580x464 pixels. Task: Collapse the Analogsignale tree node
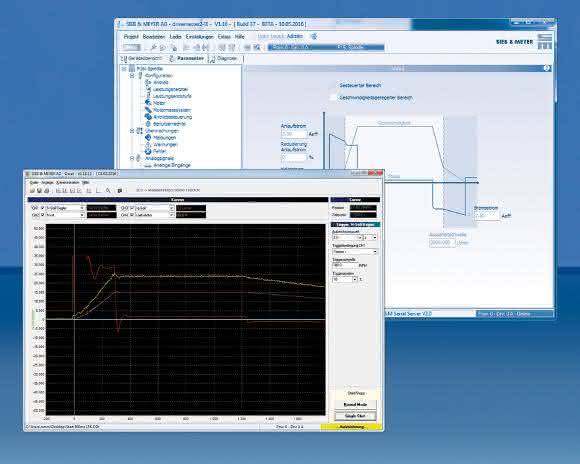(x=132, y=158)
